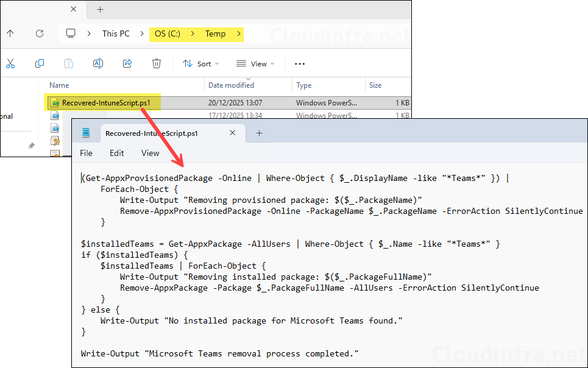Click the back navigation arrow
Viewport: 588px width, 368px height.
(11, 34)
